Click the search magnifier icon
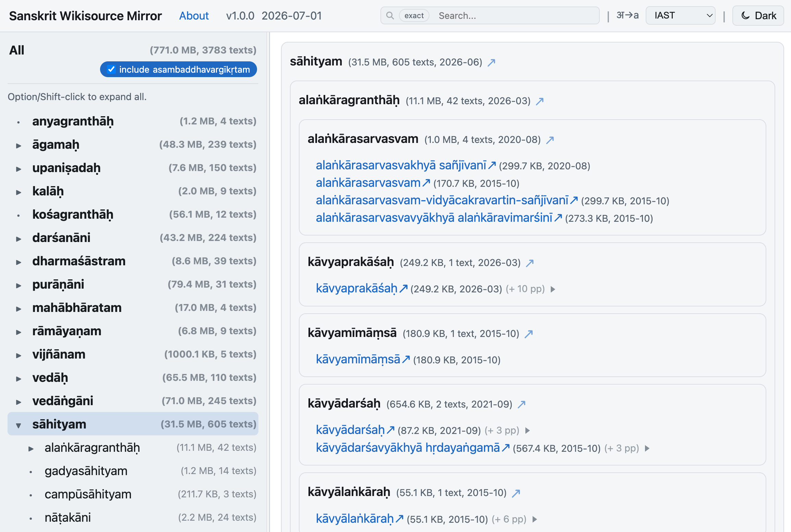791x532 pixels. point(390,16)
